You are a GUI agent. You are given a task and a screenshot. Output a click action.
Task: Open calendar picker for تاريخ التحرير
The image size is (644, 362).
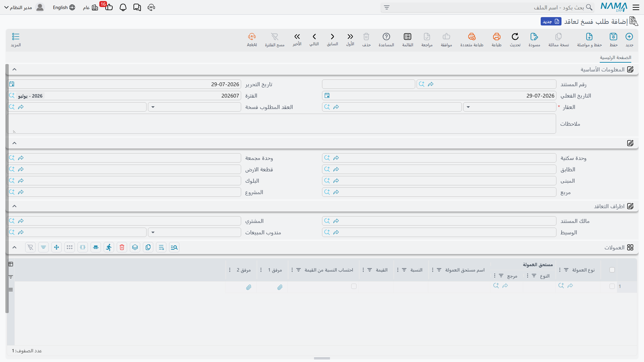pyautogui.click(x=12, y=84)
